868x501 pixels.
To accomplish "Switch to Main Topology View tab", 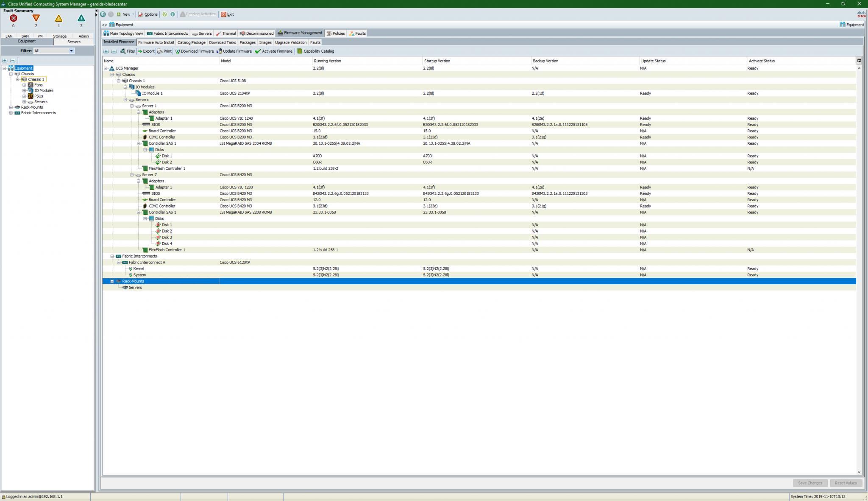I will 123,33.
